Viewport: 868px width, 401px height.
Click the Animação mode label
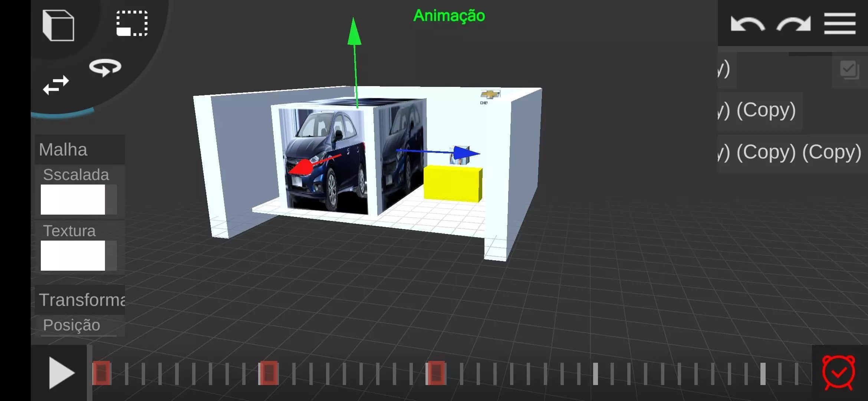(449, 16)
